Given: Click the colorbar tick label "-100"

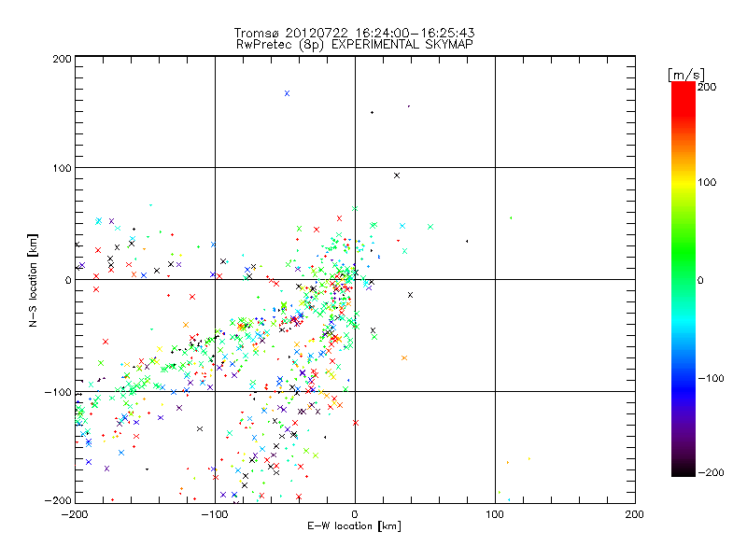Looking at the screenshot, I should click(711, 378).
